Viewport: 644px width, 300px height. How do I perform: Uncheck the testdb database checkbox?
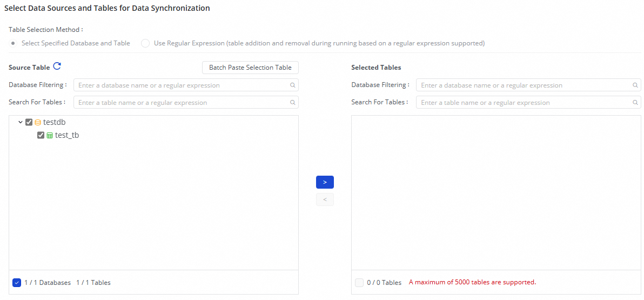coord(29,123)
